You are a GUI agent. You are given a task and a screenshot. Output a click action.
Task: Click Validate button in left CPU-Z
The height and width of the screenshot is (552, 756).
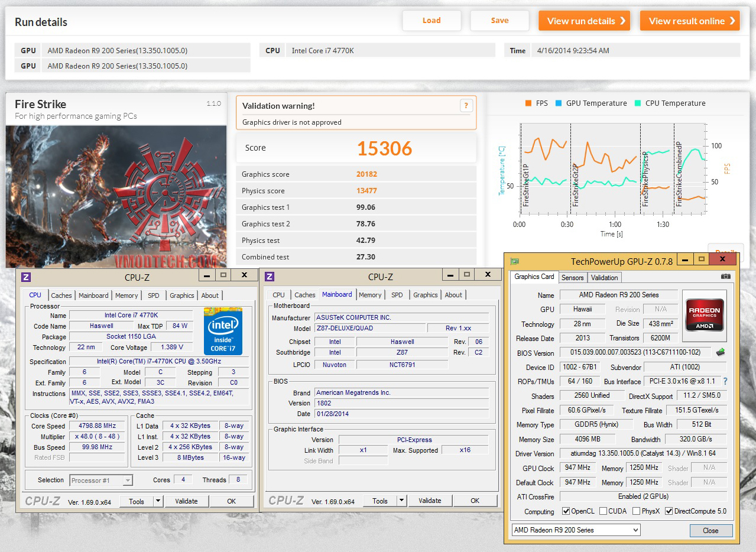click(186, 501)
